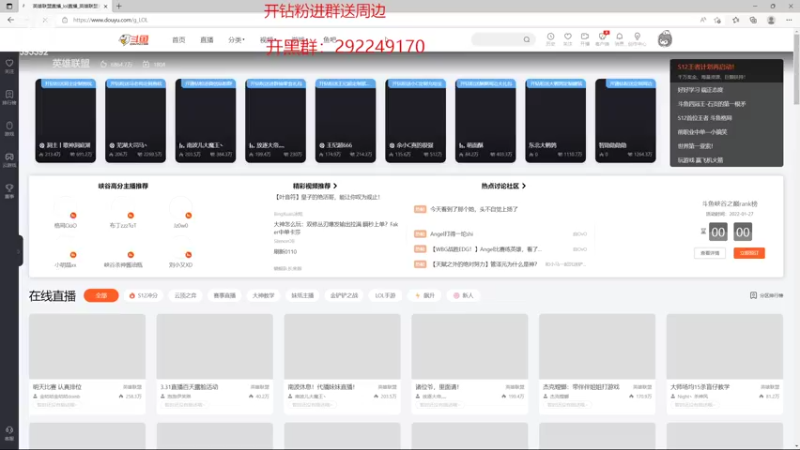The image size is (800, 450).
Task: Select the 飙升 filter tab
Action: point(424,295)
